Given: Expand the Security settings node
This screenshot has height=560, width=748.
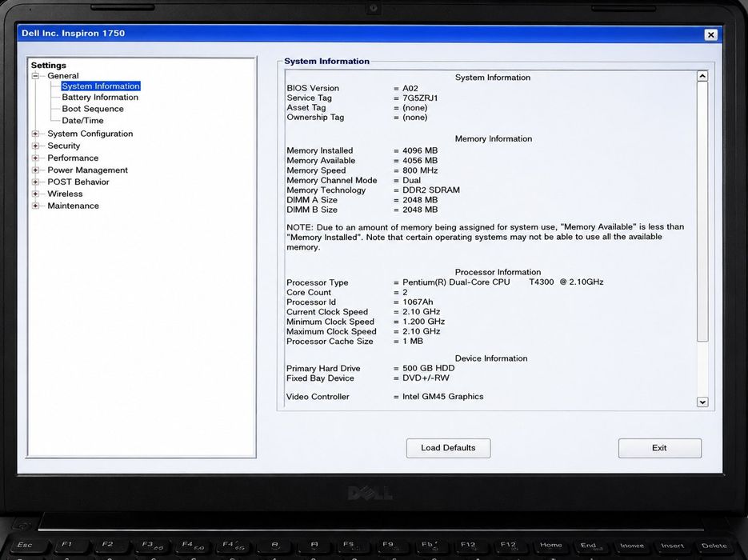Looking at the screenshot, I should tap(35, 146).
